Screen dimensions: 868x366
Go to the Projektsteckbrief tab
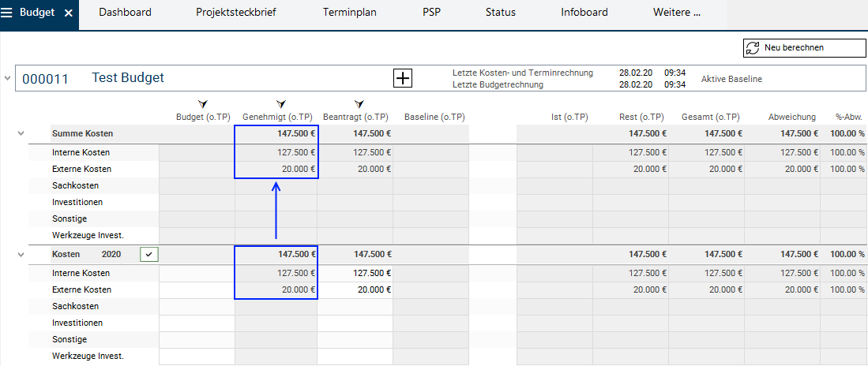(x=237, y=13)
